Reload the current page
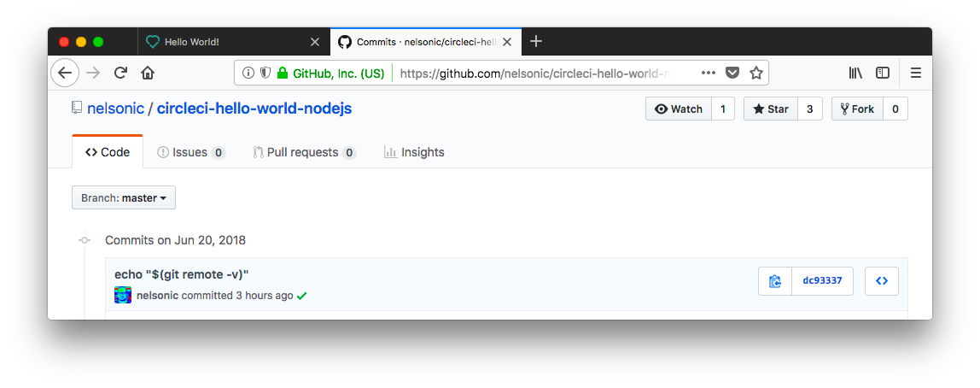 (121, 73)
